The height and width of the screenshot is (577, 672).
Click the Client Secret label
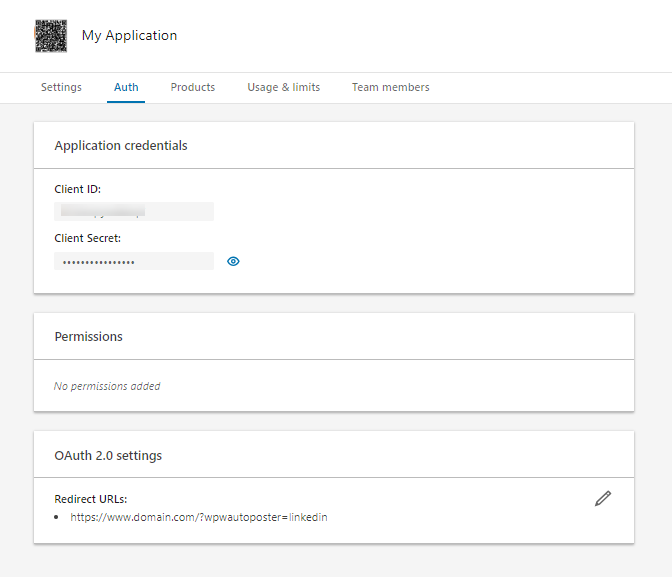coord(87,238)
